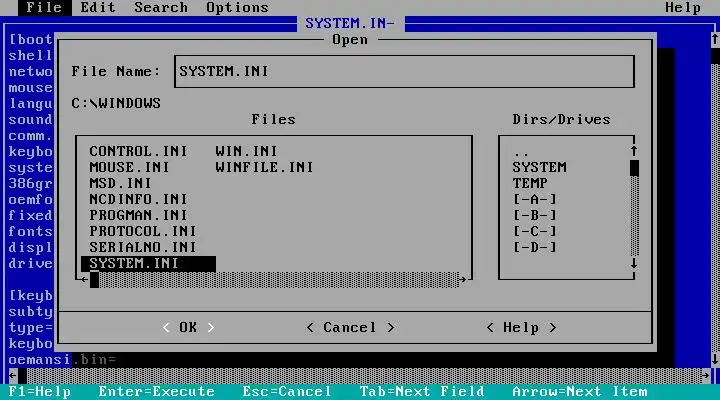The image size is (720, 400).
Task: Select MSD.INI in Files list
Action: point(120,183)
